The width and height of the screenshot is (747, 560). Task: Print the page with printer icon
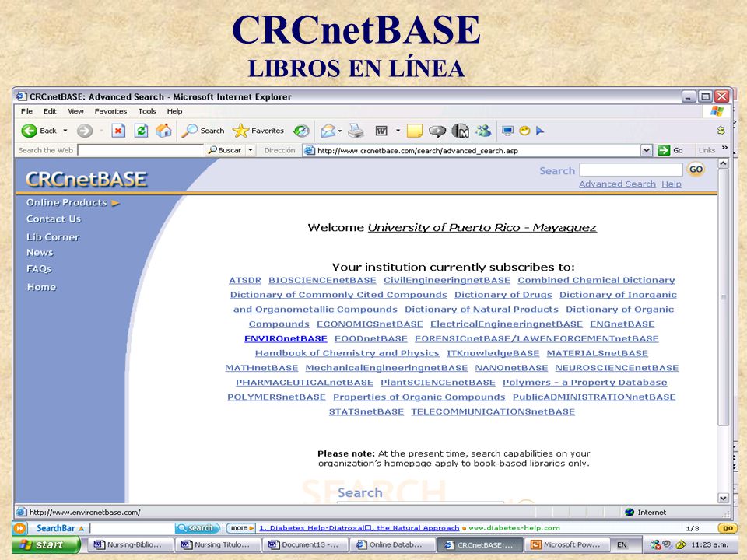pos(356,131)
